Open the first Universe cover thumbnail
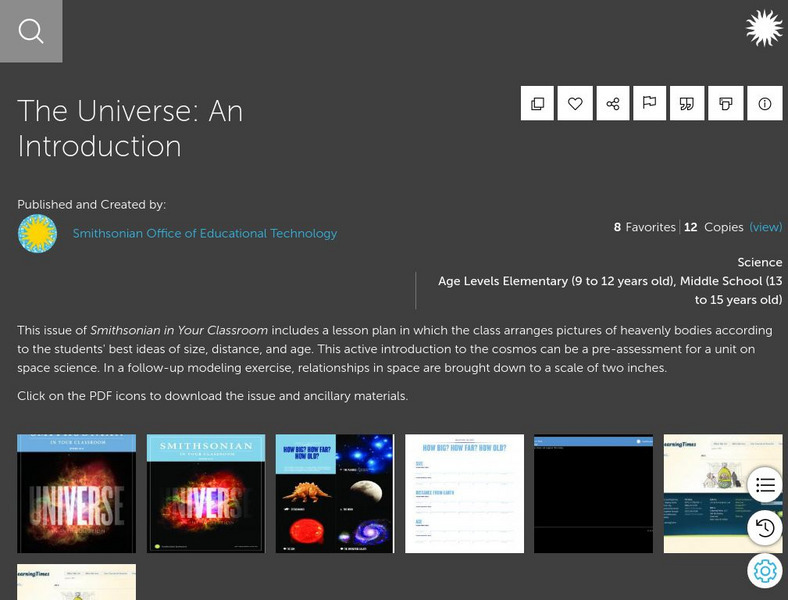Image resolution: width=788 pixels, height=600 pixels. (x=76, y=493)
